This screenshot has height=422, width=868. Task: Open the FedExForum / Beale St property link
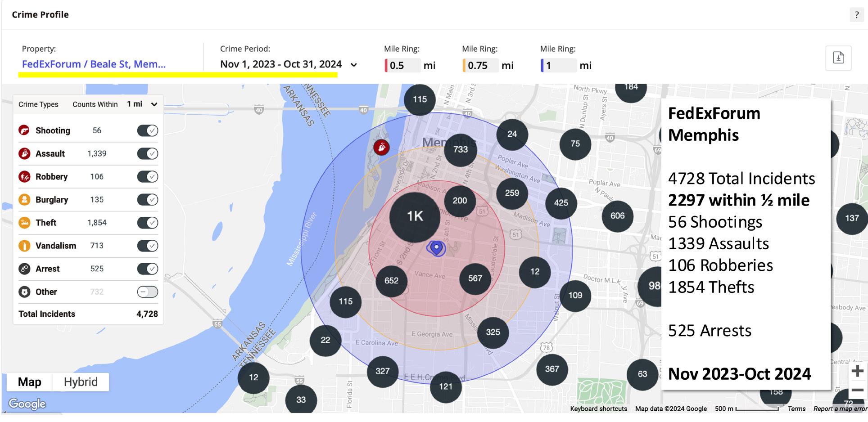[x=94, y=64]
